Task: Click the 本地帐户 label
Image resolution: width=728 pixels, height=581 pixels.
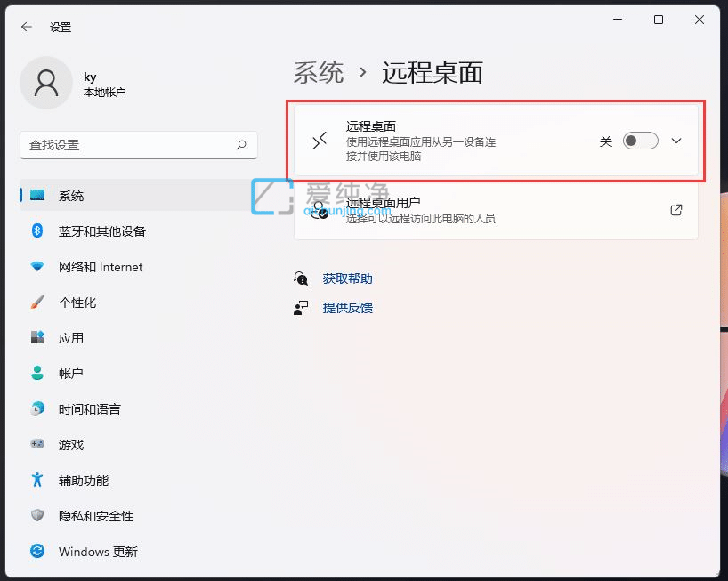Action: 104,92
